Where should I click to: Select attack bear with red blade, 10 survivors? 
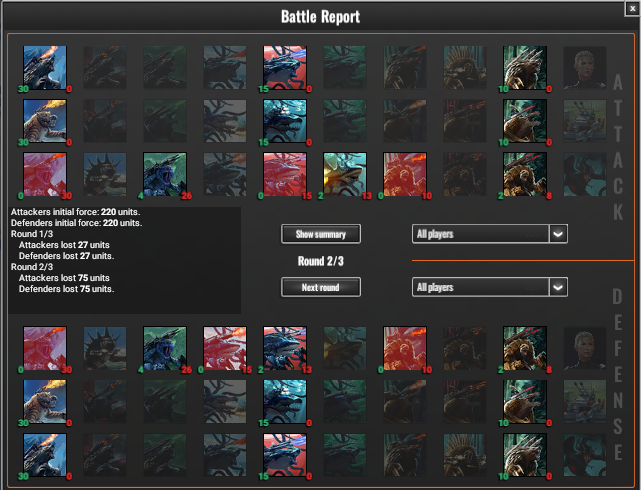tap(525, 121)
